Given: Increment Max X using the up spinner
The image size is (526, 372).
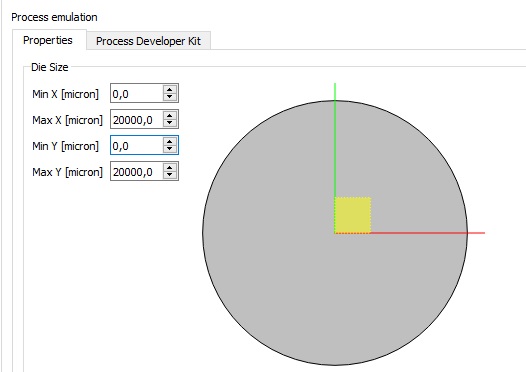Looking at the screenshot, I should 170,115.
